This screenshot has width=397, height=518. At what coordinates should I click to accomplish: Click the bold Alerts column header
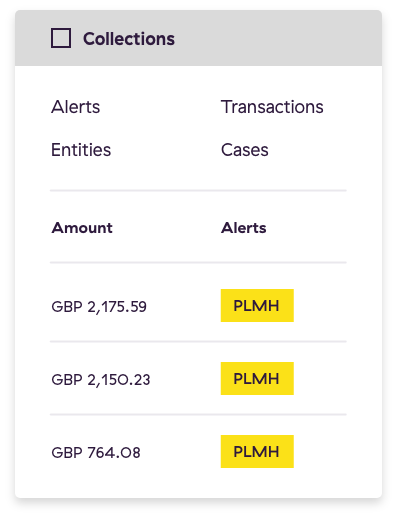(x=244, y=228)
